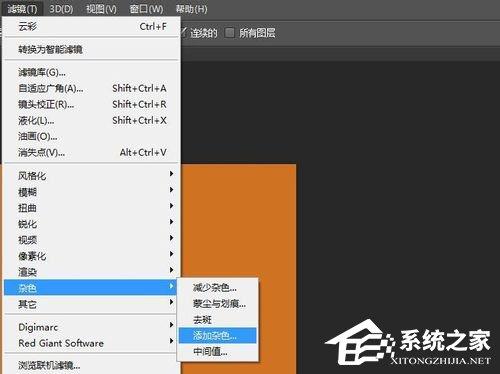Open the 滤镜(T) menu
The width and height of the screenshot is (500, 374).
[x=22, y=8]
